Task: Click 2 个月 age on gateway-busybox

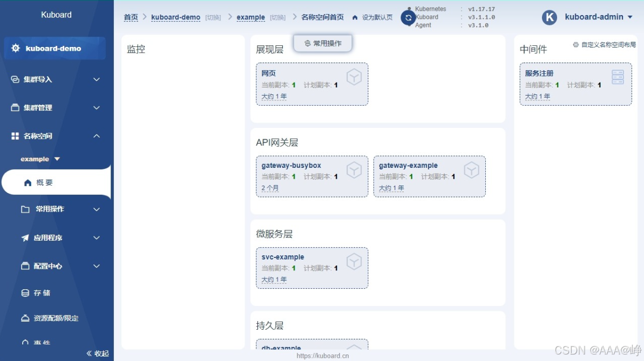Action: 270,188
